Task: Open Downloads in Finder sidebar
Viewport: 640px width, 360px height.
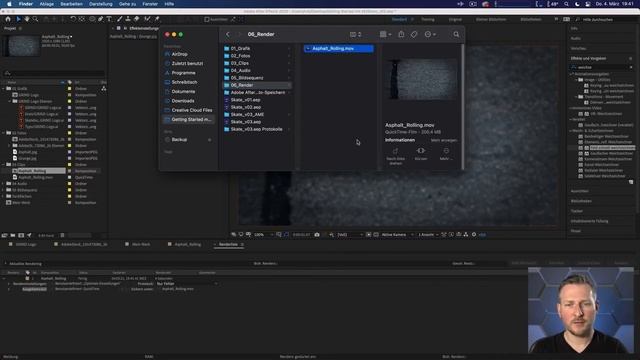Action: [183, 101]
